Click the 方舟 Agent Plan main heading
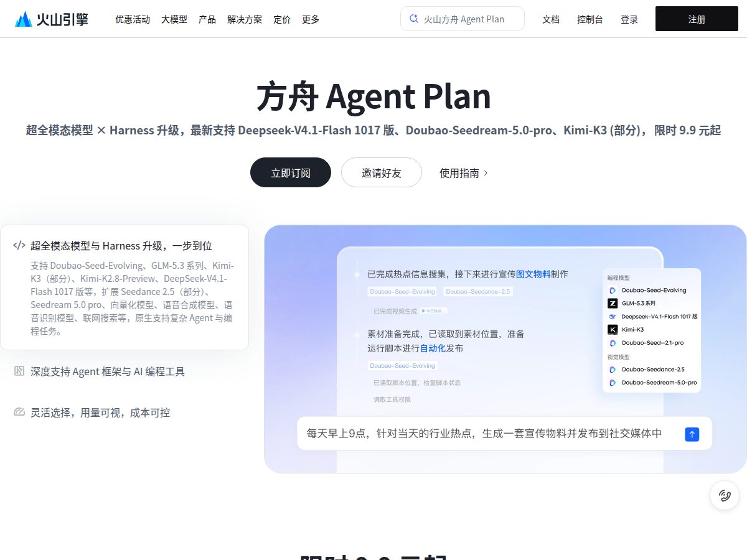747x560 pixels. click(374, 96)
